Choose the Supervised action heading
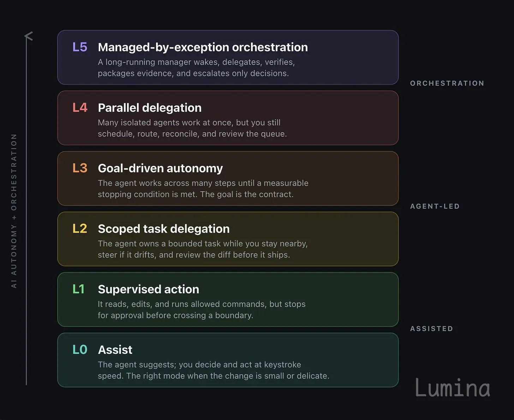 148,289
